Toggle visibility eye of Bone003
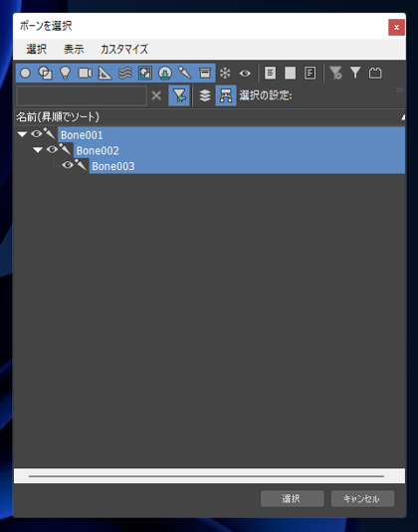 [68, 165]
